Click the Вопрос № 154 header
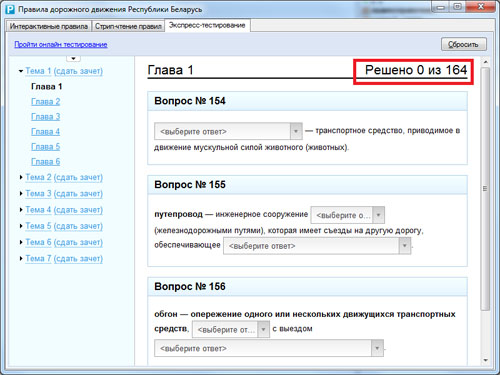 [307, 101]
